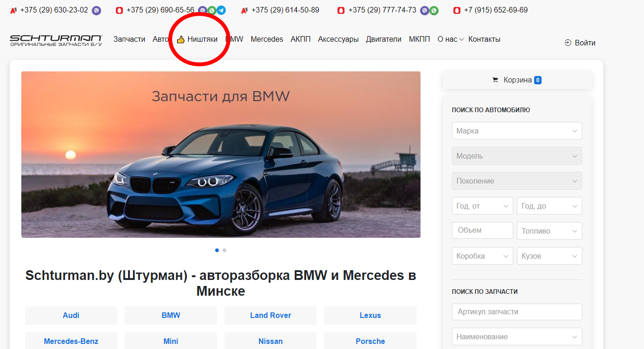The width and height of the screenshot is (644, 349).
Task: Expand the О нас submenu
Action: click(450, 39)
